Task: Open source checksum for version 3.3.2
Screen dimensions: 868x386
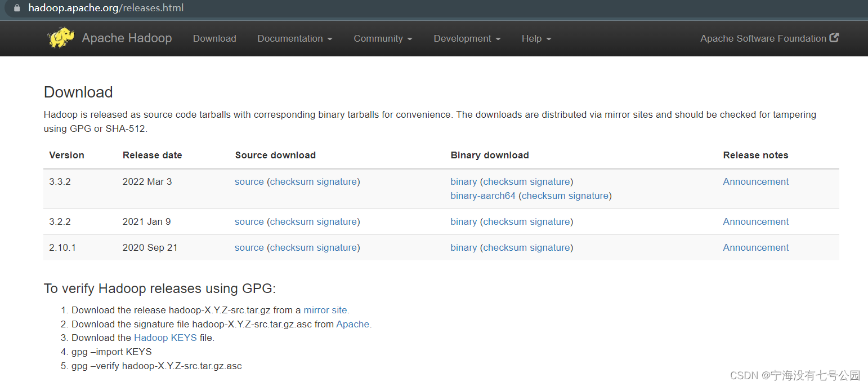Action: [292, 181]
